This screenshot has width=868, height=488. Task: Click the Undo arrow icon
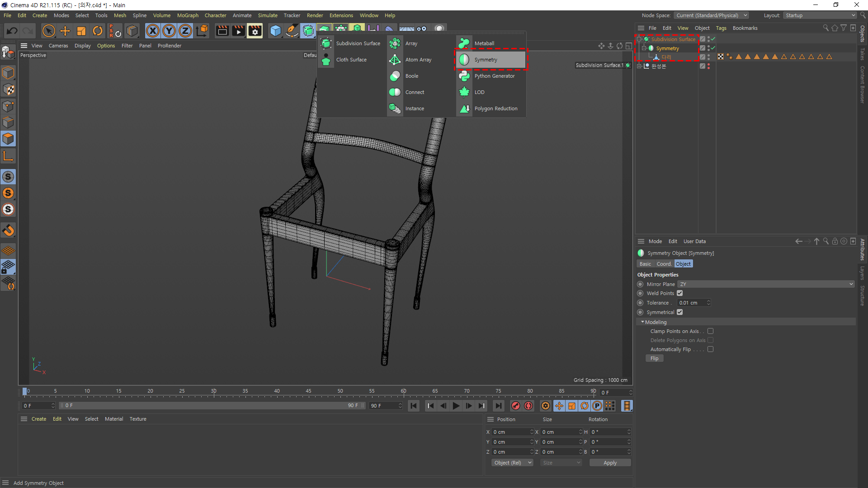(x=12, y=31)
